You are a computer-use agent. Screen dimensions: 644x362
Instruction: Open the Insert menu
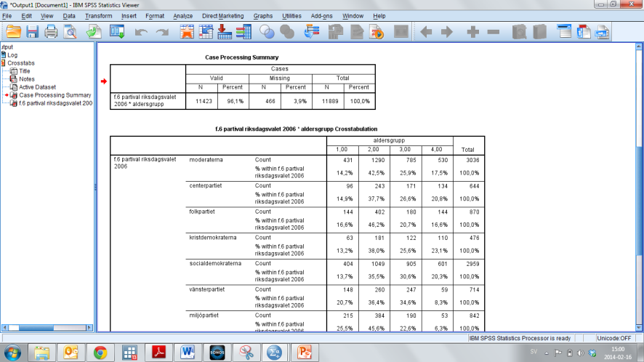point(129,16)
